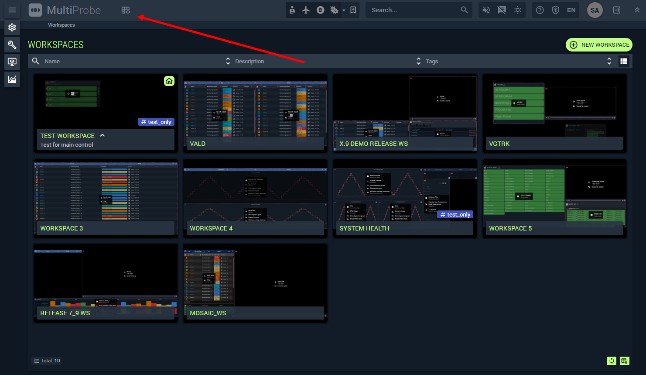Open the atom-shaped sidebar icon

[x=12, y=28]
